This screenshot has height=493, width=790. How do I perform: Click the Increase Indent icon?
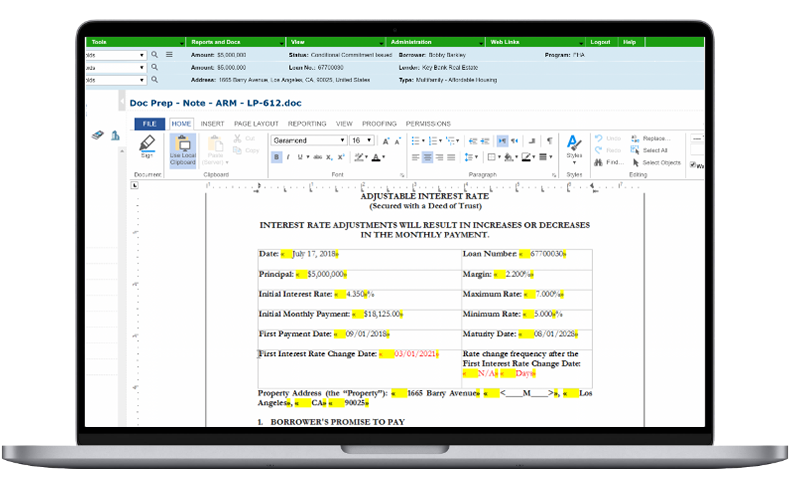[x=485, y=141]
